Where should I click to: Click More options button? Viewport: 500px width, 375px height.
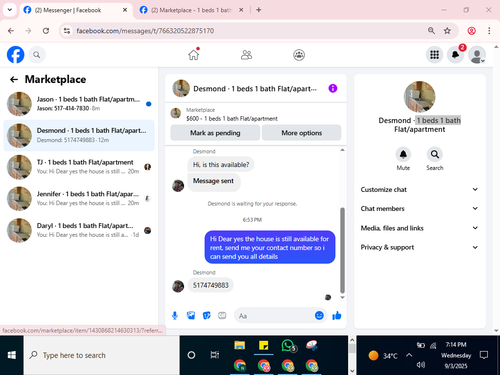(x=301, y=133)
